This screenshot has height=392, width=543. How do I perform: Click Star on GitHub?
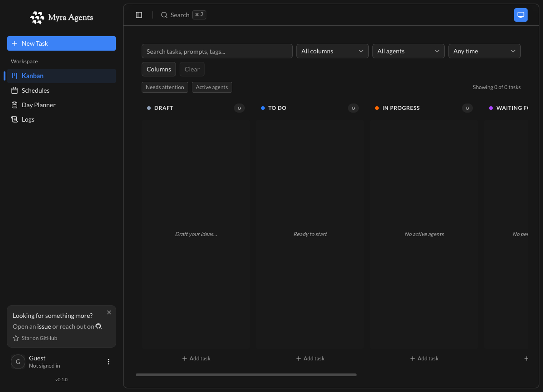coord(35,338)
